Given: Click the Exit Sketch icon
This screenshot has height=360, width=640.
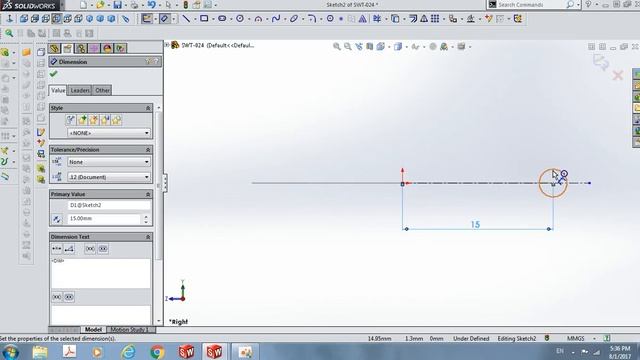Looking at the screenshot, I should click(147, 19).
